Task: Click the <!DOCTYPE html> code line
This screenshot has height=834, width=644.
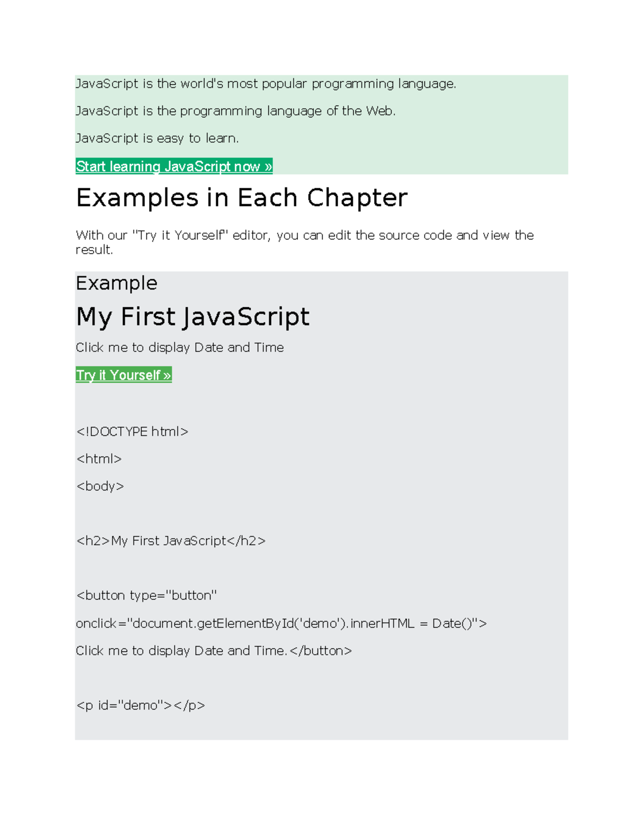Action: [132, 432]
